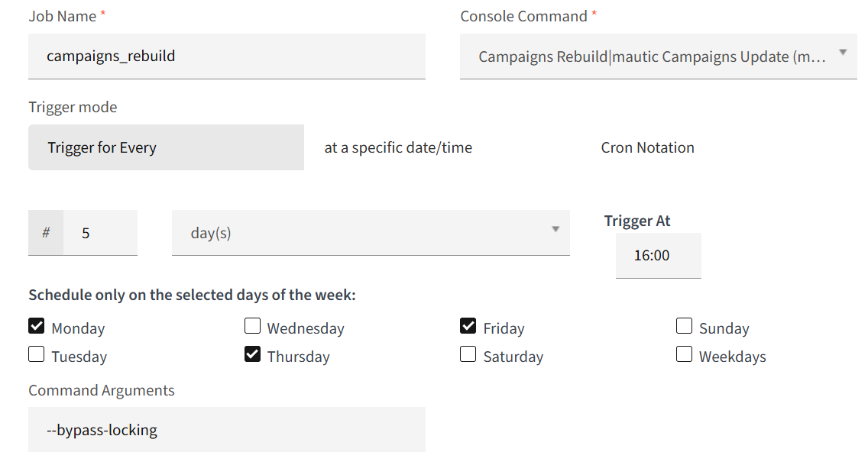Switch to at a specific date/time mode
This screenshot has height=452, width=868.
(398, 147)
